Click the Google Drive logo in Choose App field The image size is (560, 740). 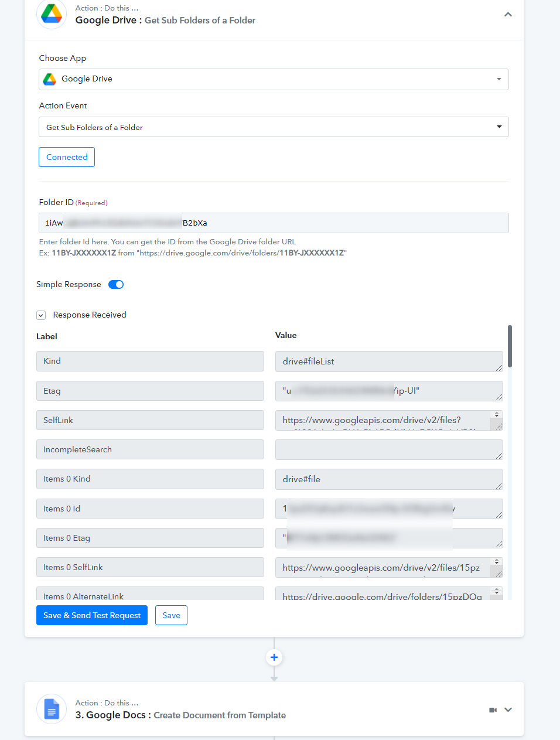(x=50, y=79)
